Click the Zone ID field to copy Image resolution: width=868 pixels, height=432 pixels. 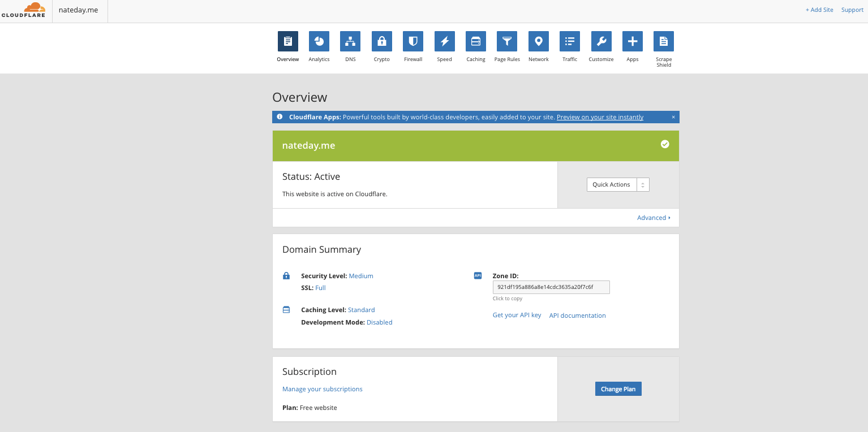551,287
